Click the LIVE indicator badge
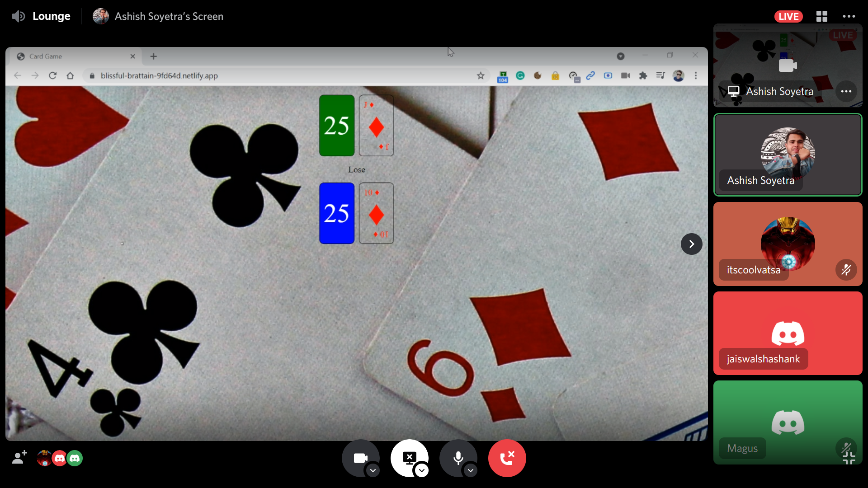Viewport: 868px width, 488px height. click(x=788, y=16)
